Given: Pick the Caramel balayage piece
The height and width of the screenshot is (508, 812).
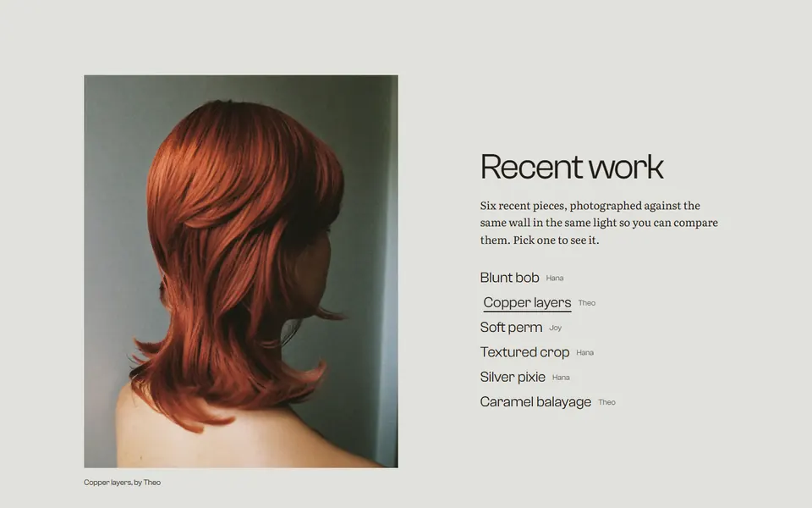Looking at the screenshot, I should (x=535, y=402).
